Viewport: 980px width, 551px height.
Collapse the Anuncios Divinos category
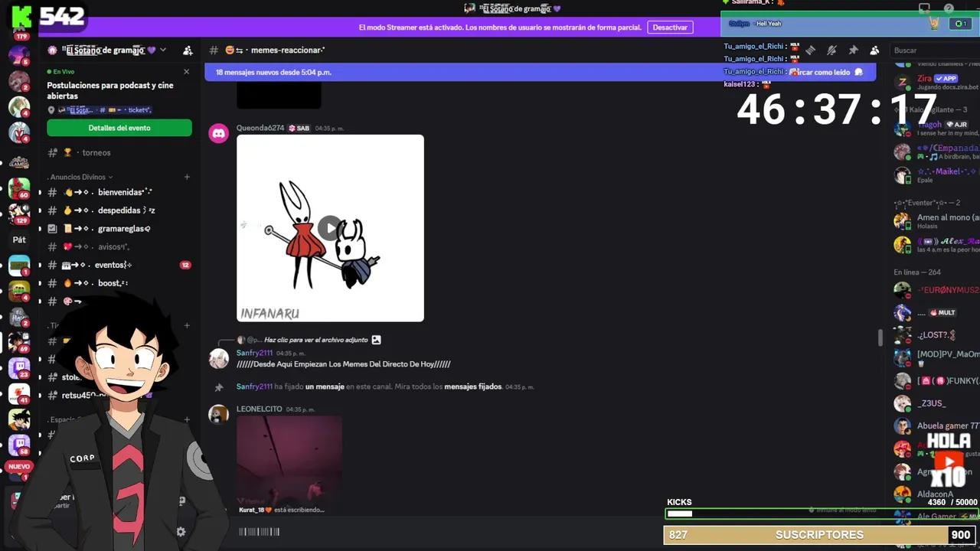pyautogui.click(x=80, y=177)
